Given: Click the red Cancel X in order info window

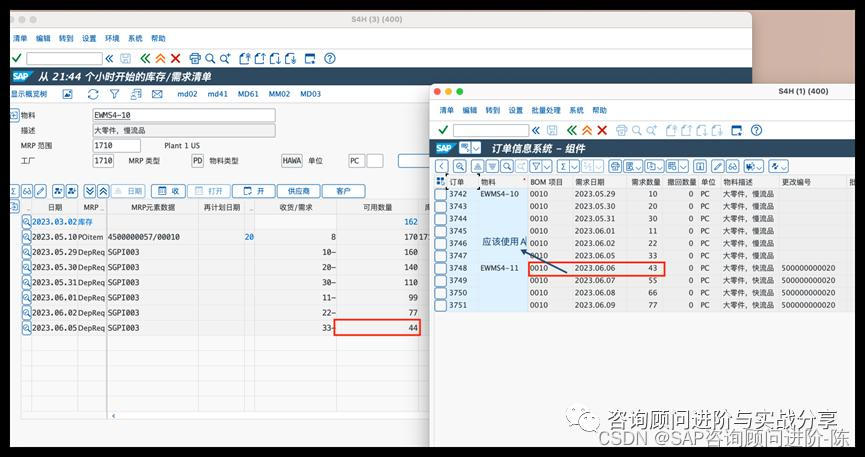Looking at the screenshot, I should [x=602, y=130].
